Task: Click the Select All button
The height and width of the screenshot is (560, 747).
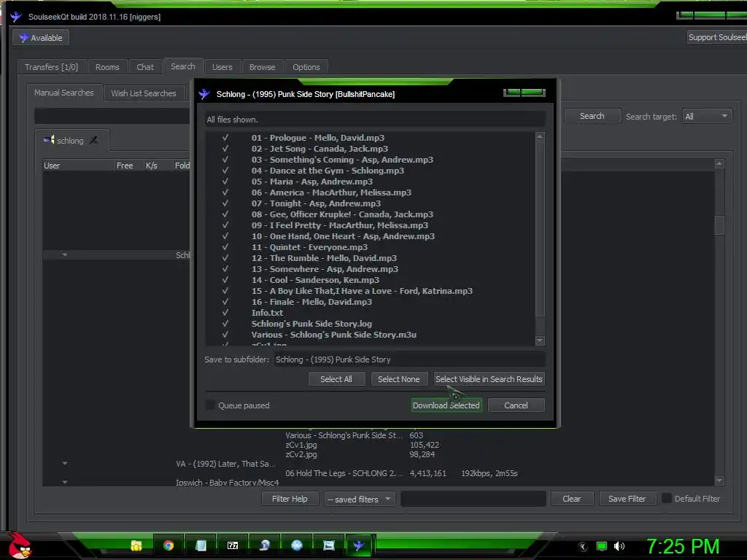Action: 336,379
